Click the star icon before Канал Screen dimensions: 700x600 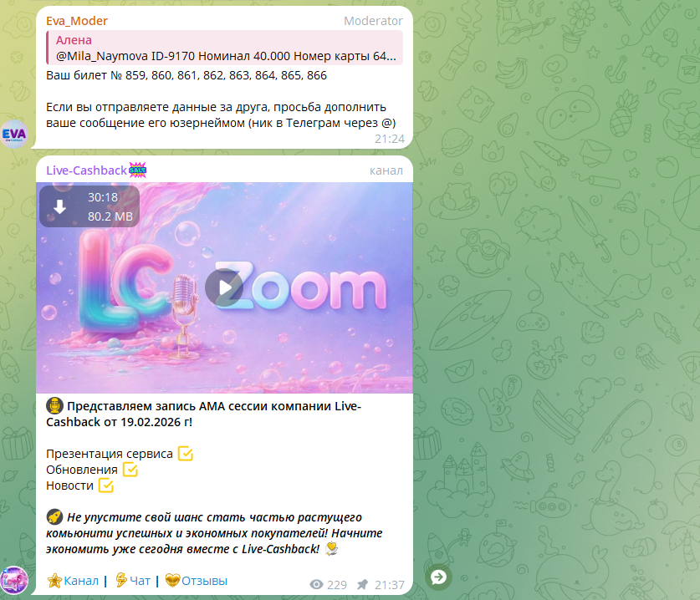click(x=54, y=581)
